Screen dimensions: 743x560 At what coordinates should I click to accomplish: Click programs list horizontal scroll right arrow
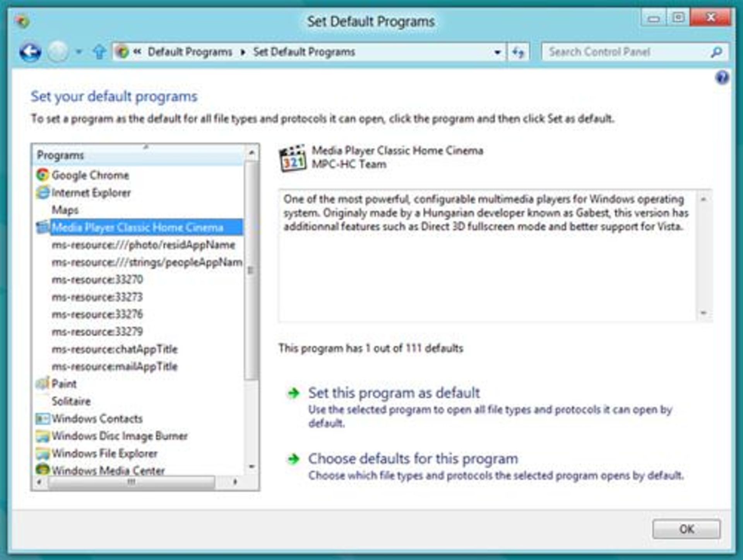coord(235,482)
